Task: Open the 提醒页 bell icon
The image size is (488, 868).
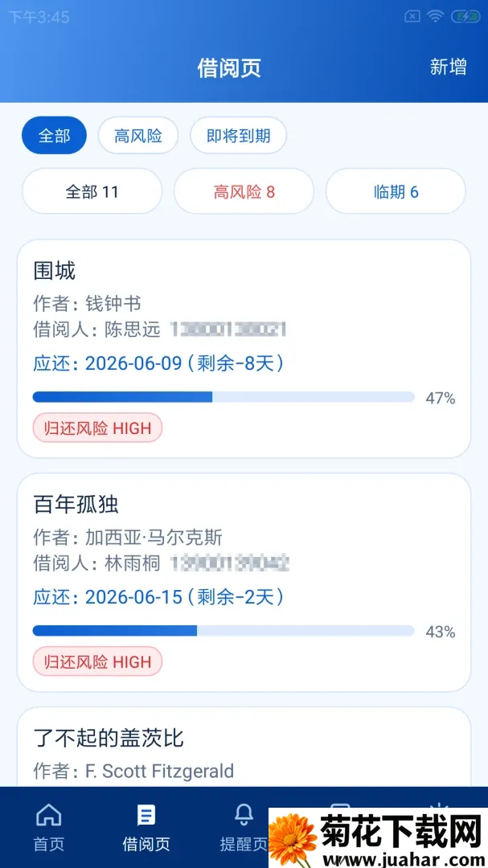Action: pyautogui.click(x=244, y=814)
